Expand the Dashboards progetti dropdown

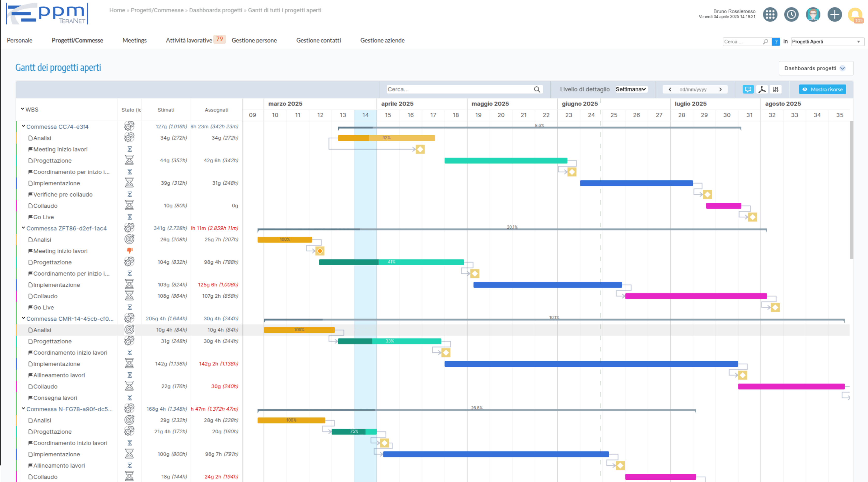tap(816, 68)
